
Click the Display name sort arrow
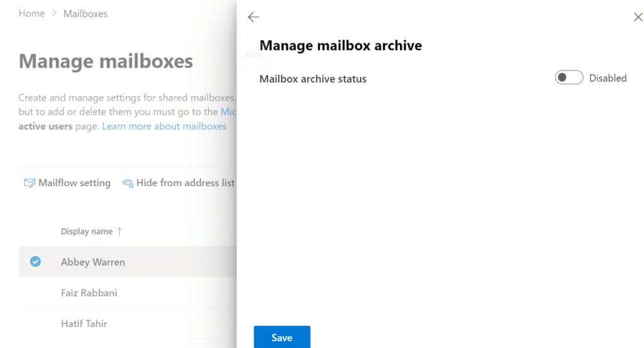coord(119,232)
